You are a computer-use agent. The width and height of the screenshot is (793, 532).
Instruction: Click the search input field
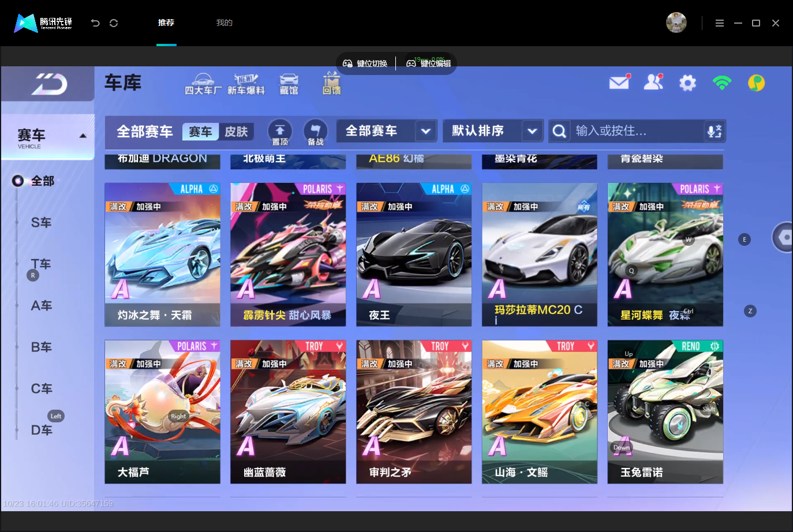pyautogui.click(x=637, y=131)
